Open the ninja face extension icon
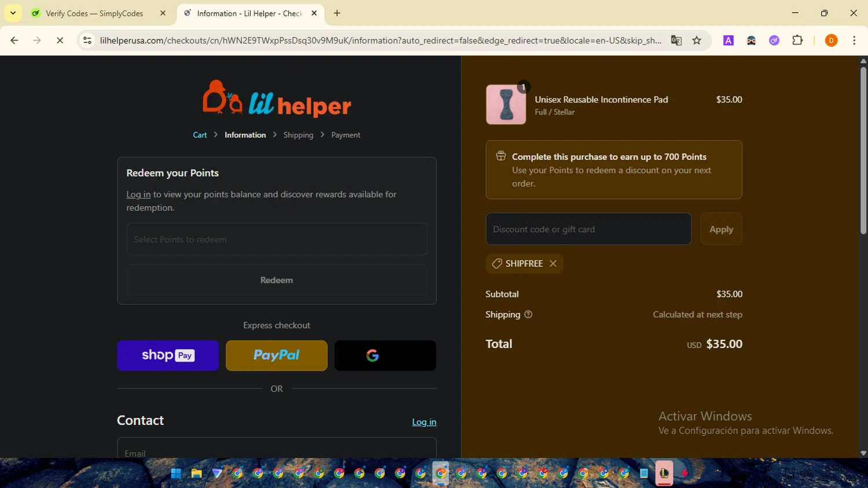Image resolution: width=868 pixels, height=488 pixels. click(x=751, y=41)
